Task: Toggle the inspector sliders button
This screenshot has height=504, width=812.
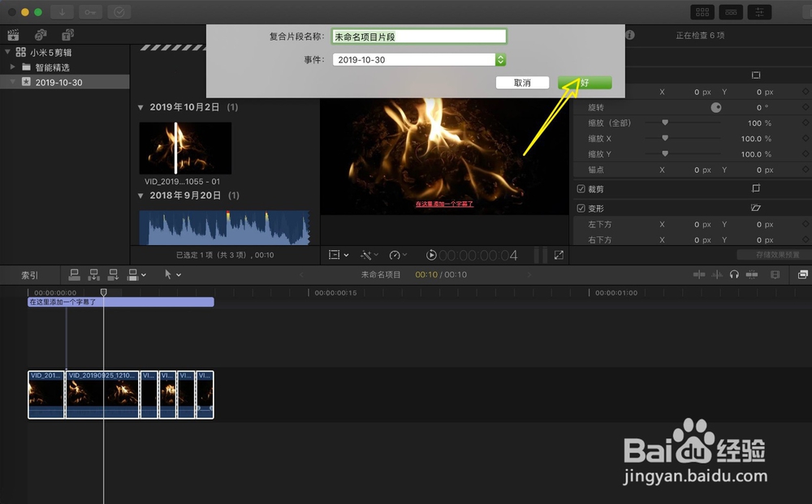Action: click(759, 12)
